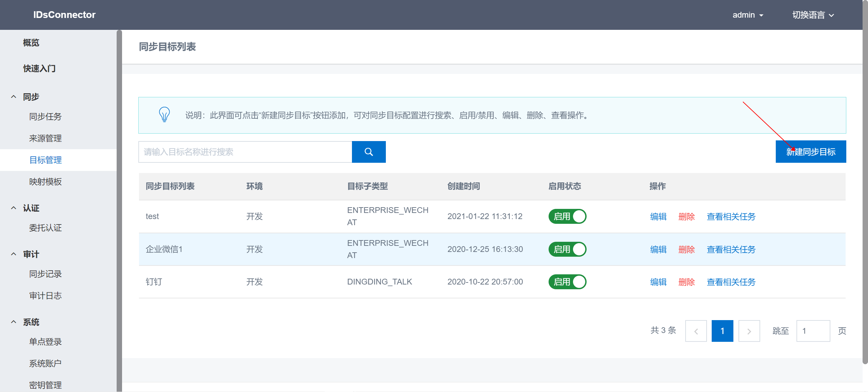Image resolution: width=868 pixels, height=392 pixels.
Task: Turn off the 钉钉 enable switch
Action: (x=567, y=282)
